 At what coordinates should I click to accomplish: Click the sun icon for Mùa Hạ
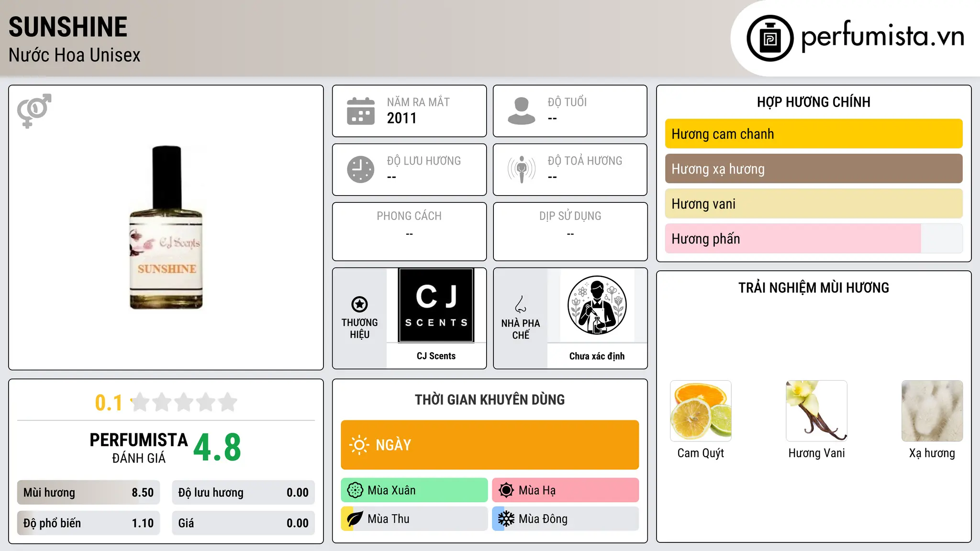pos(506,490)
